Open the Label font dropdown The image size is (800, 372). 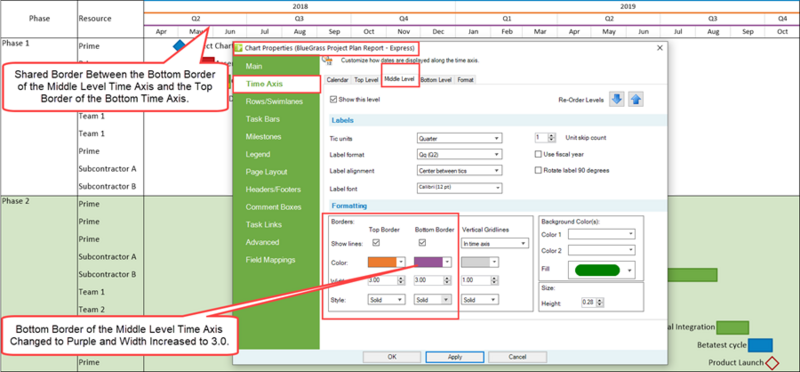(459, 188)
